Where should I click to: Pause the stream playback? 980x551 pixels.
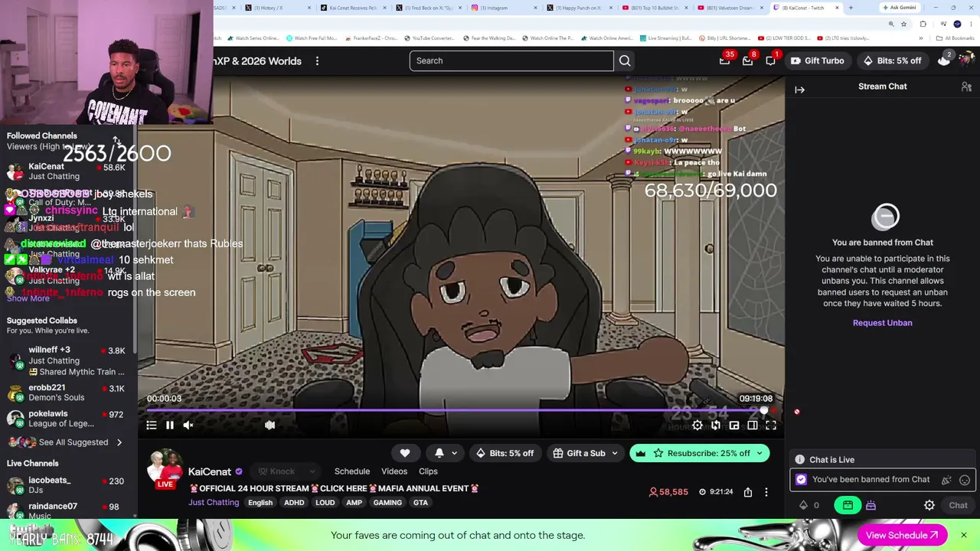(170, 425)
